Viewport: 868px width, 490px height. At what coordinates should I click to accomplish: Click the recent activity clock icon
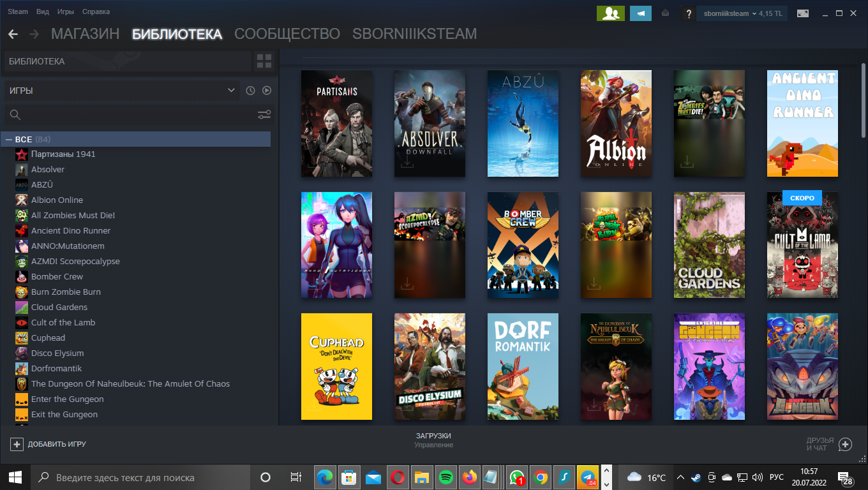tap(250, 91)
